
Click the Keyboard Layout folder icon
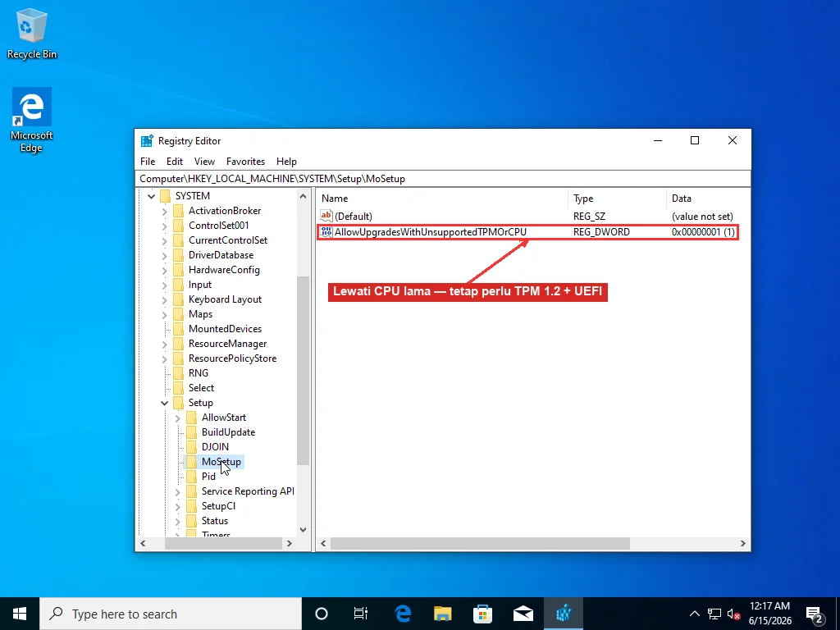(x=178, y=299)
